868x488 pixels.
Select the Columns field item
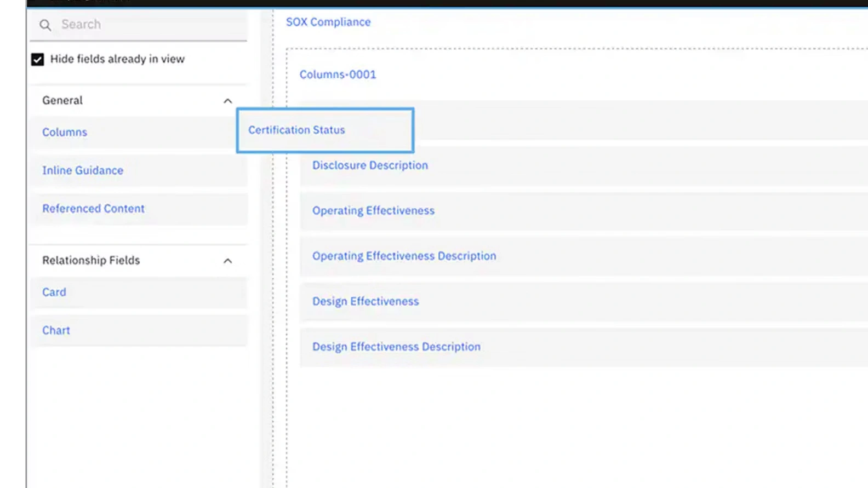[65, 132]
